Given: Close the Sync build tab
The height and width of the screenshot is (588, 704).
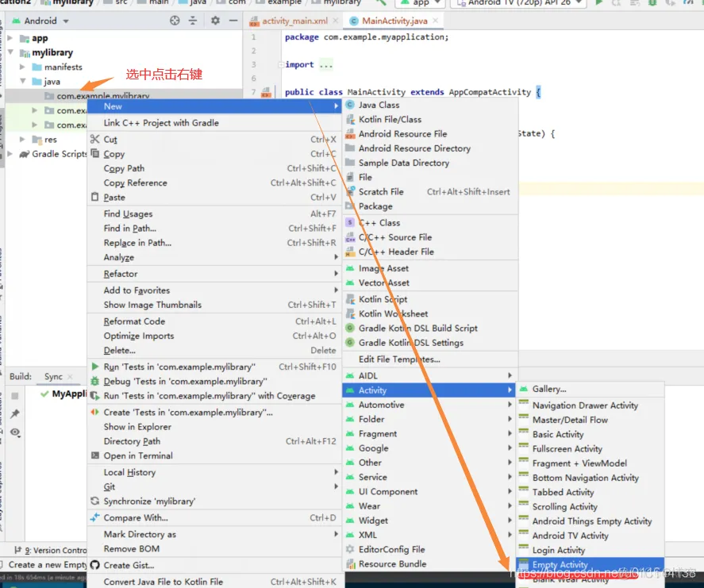Looking at the screenshot, I should [x=70, y=377].
